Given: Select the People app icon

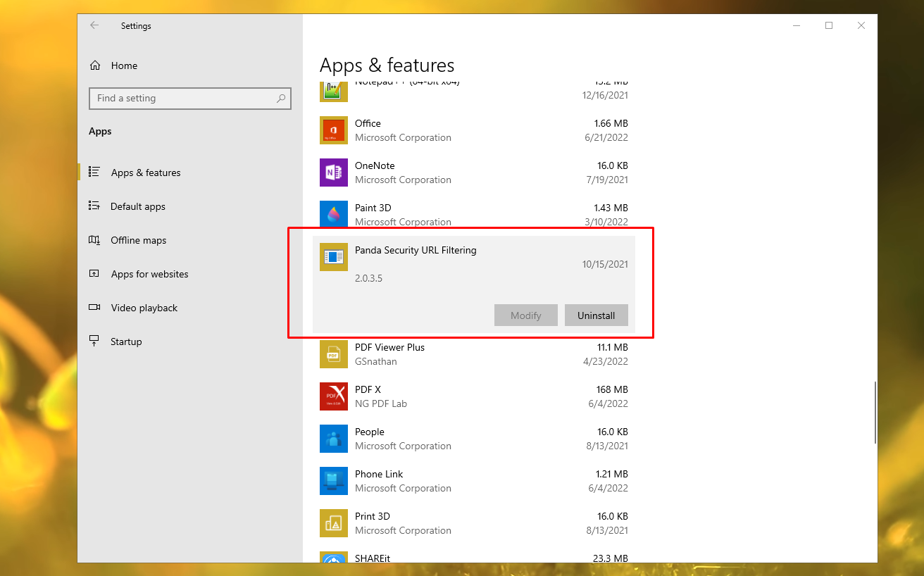Looking at the screenshot, I should pos(333,439).
